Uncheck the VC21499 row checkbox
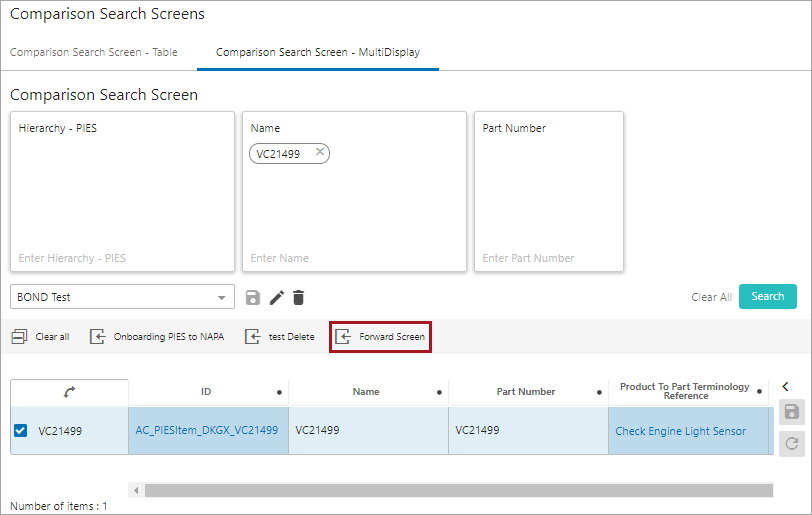812x515 pixels. (x=21, y=431)
